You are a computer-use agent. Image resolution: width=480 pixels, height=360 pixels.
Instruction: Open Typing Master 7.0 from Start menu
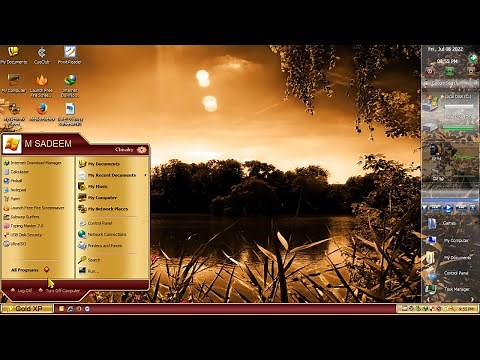[23, 226]
